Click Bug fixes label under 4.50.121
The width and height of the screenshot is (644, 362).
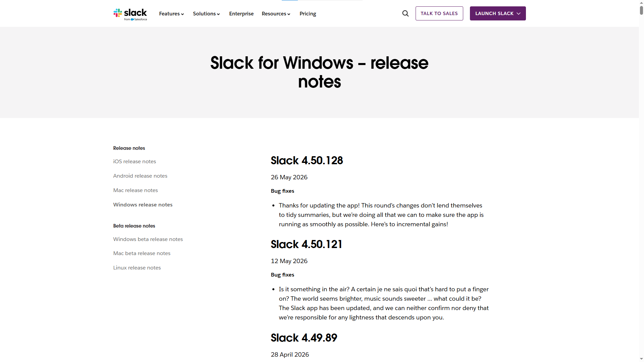point(282,275)
